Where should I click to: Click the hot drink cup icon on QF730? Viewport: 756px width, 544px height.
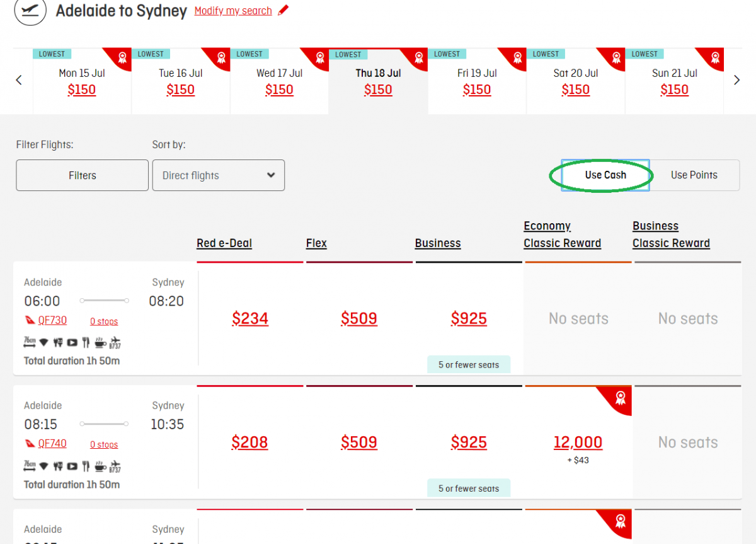tap(100, 343)
